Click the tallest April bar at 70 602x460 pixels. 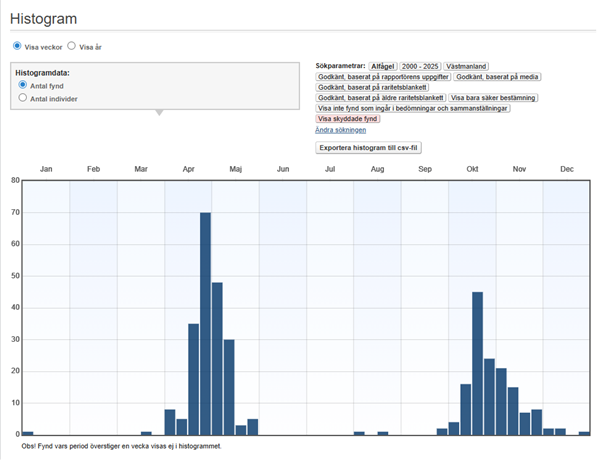(205, 323)
